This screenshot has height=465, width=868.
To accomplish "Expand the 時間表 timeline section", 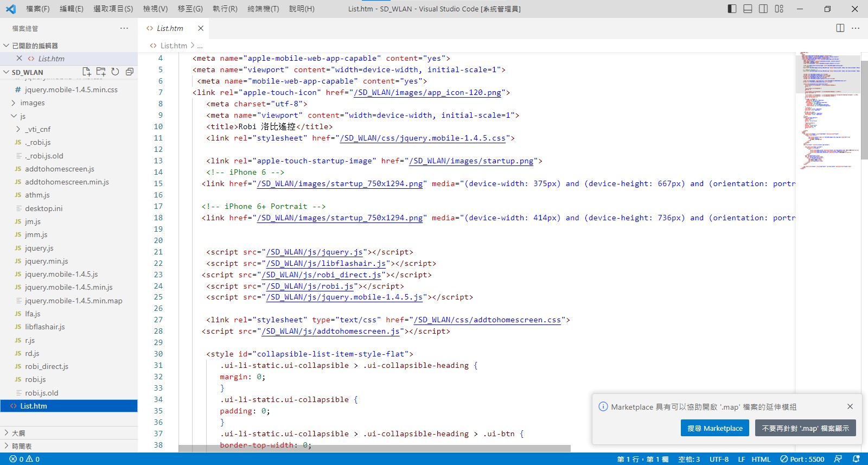I will click(x=68, y=446).
